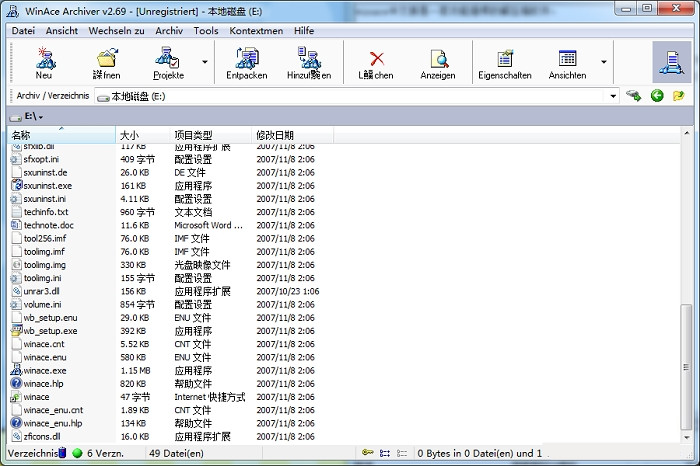The image size is (700, 466).
Task: Sort by the 大小 size column header
Action: pyautogui.click(x=143, y=135)
